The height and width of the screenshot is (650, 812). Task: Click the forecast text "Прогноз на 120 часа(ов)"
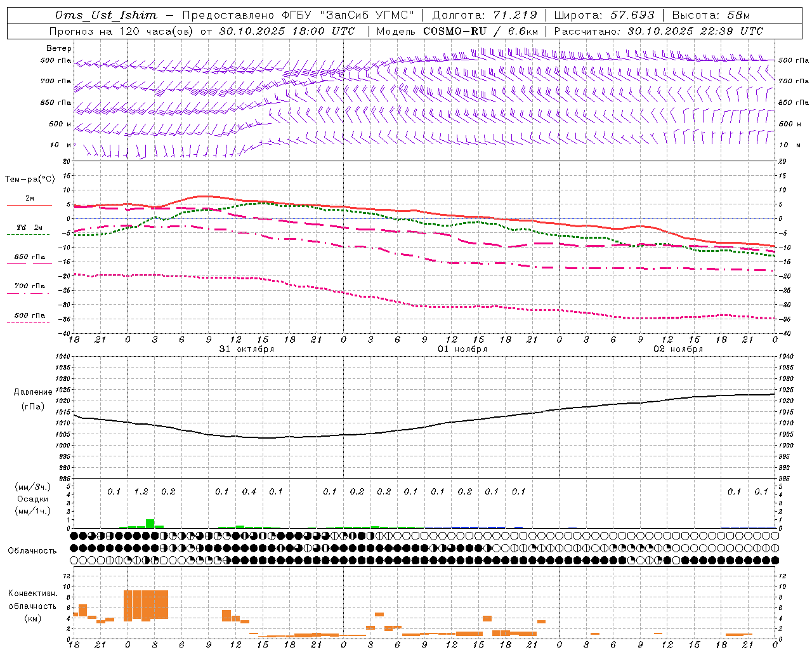point(122,31)
